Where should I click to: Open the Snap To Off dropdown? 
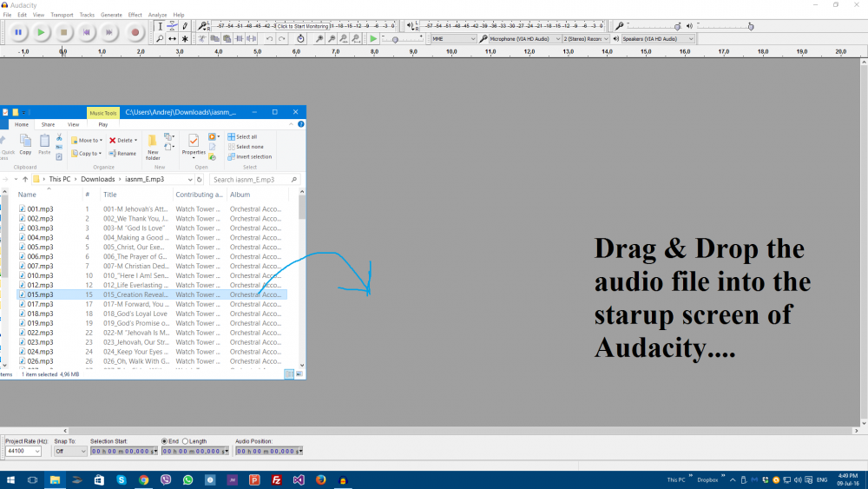[x=70, y=452]
